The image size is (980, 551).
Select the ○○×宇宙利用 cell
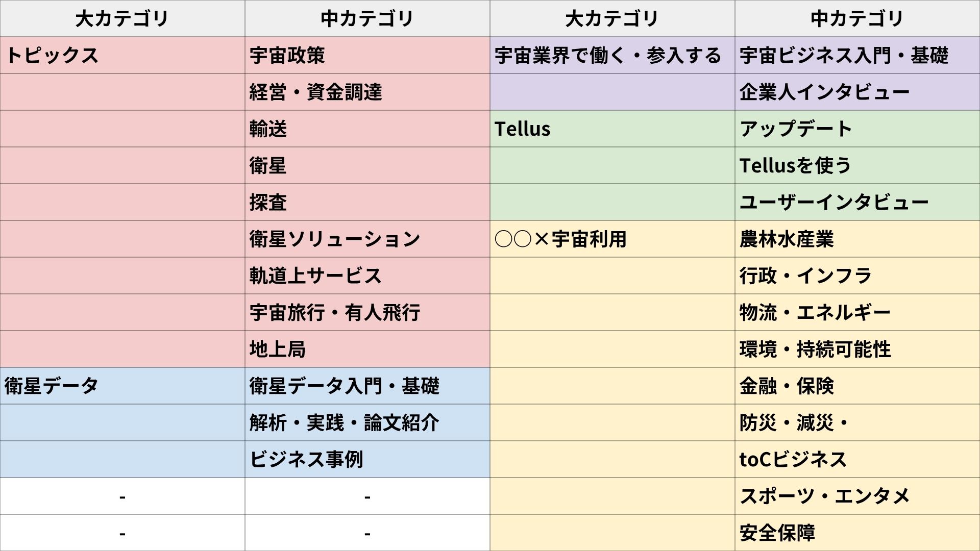pos(612,239)
